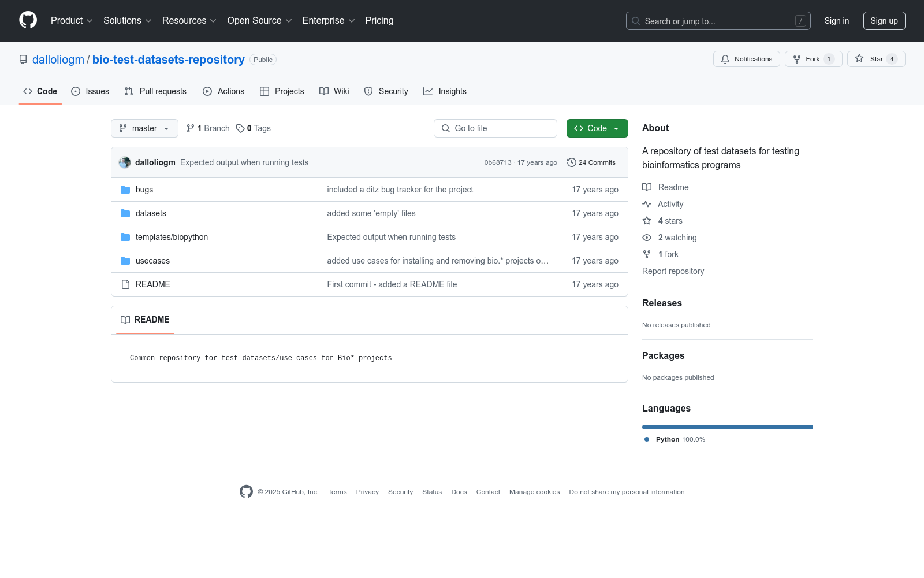The height and width of the screenshot is (578, 924).
Task: Expand the Product menu
Action: [72, 20]
